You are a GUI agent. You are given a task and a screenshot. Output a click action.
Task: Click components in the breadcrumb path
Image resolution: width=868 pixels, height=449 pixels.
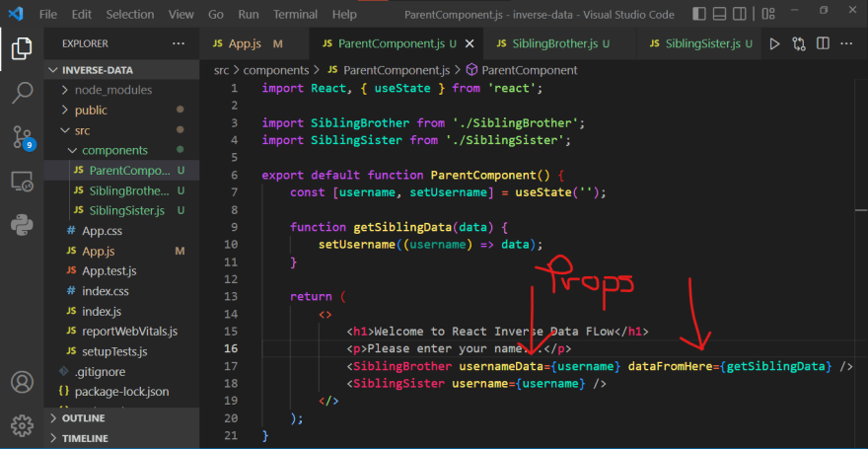[x=276, y=70]
